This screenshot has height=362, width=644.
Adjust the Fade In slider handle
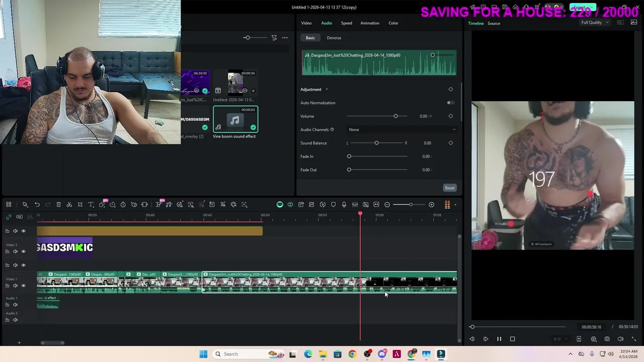tap(349, 156)
